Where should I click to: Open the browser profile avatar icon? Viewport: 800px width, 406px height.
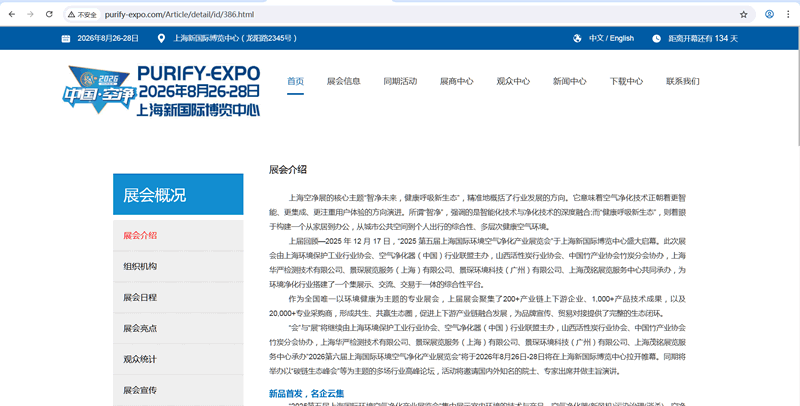tap(768, 15)
